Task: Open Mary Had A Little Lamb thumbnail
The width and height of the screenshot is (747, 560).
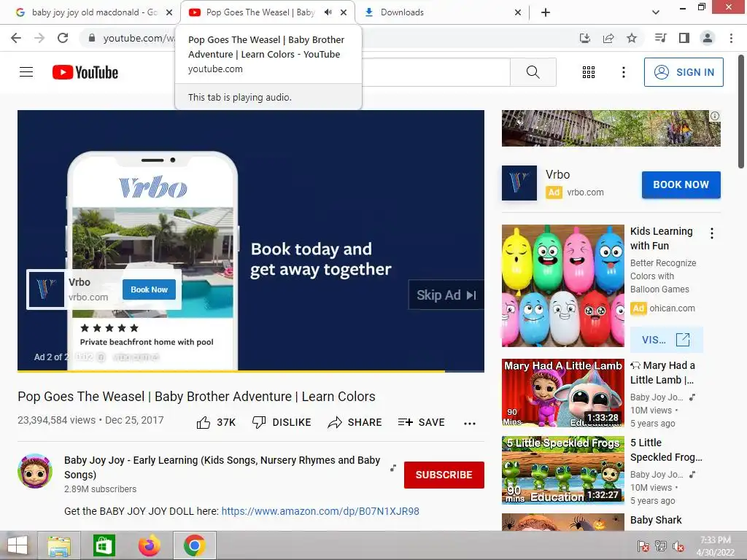Action: [562, 393]
